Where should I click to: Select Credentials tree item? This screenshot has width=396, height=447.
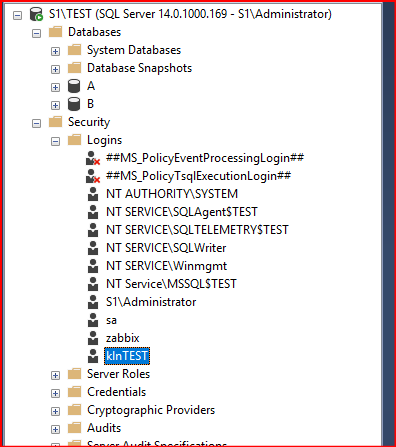(116, 392)
